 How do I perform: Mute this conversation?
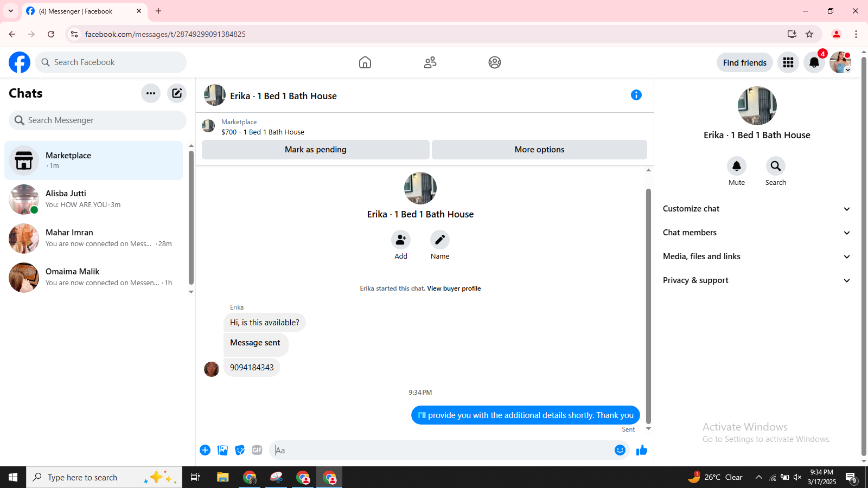click(x=737, y=166)
